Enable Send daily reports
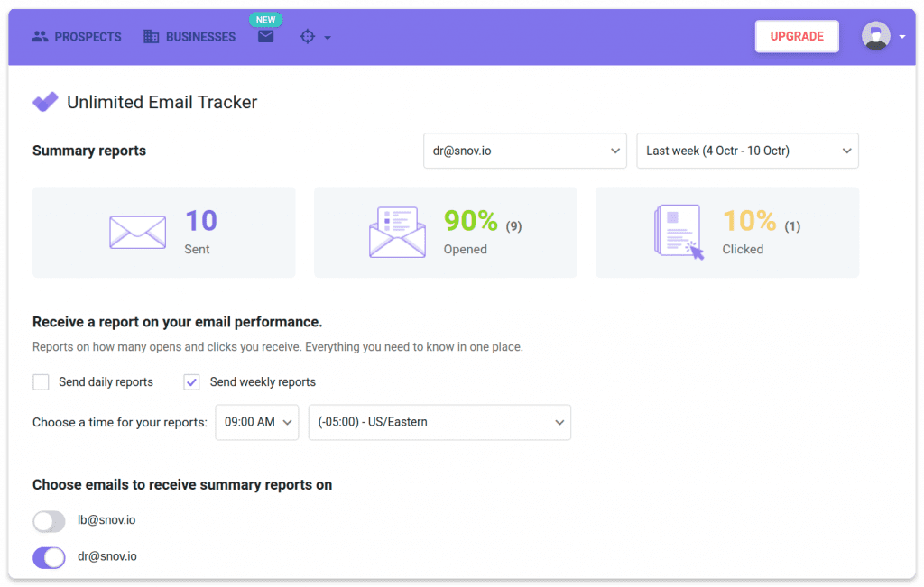The width and height of the screenshot is (924, 587). coord(41,381)
